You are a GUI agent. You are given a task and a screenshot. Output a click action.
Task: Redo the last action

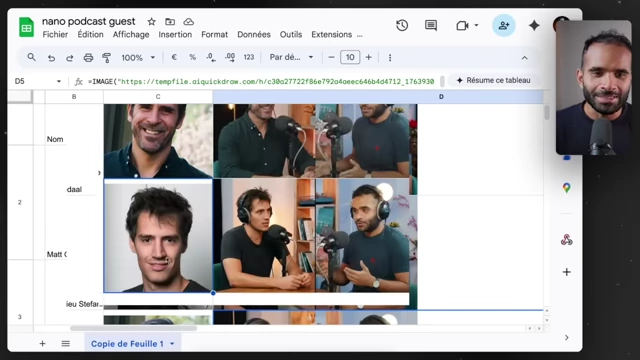pyautogui.click(x=70, y=58)
